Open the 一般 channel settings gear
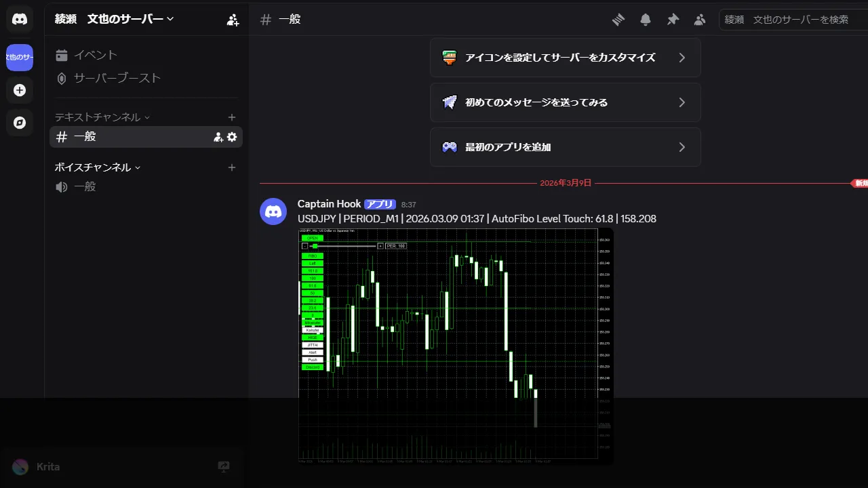This screenshot has width=868, height=488. click(x=232, y=136)
